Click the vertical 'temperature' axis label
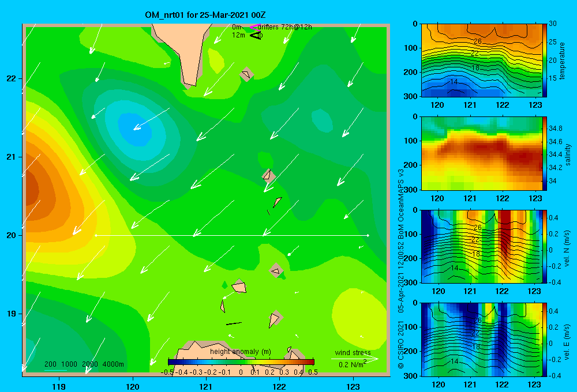Viewport: 577px width, 392px height. (x=562, y=61)
